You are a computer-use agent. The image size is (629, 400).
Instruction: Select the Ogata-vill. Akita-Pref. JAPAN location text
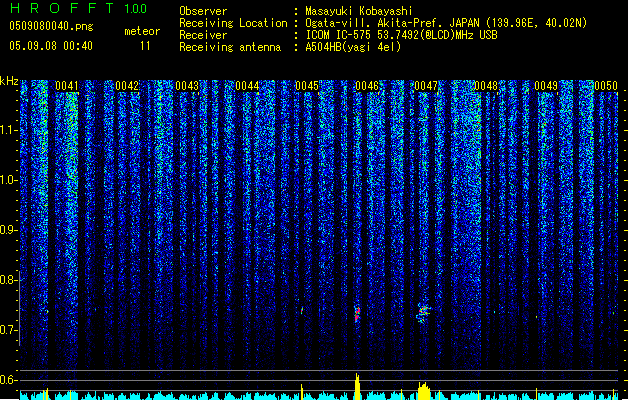(x=446, y=23)
